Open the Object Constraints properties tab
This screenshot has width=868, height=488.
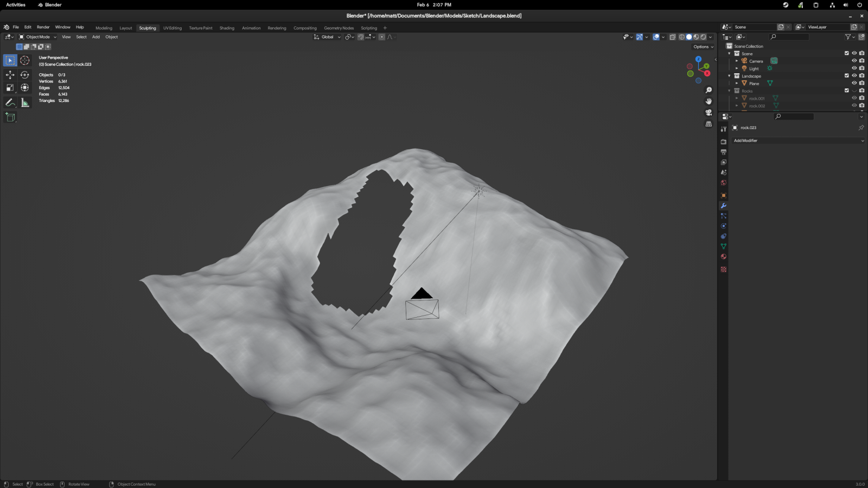tap(723, 236)
